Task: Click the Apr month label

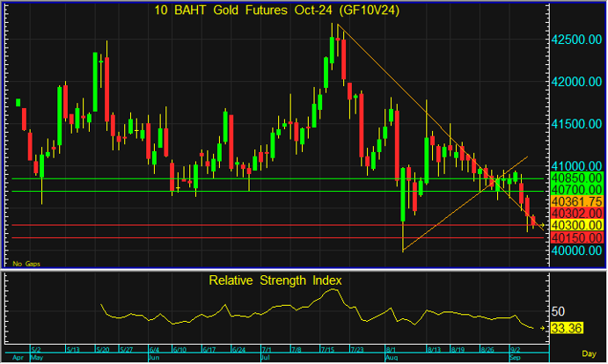Action: 18,358
